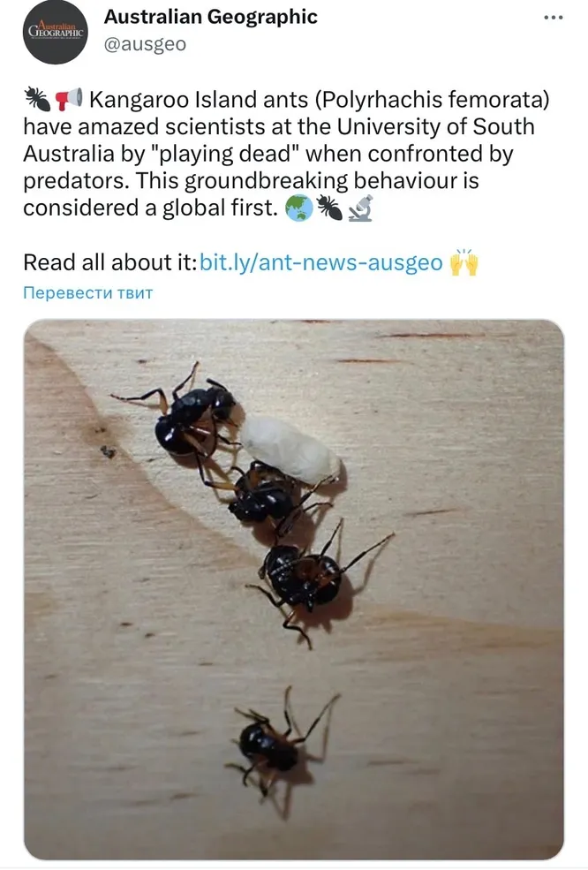Open the Australian Geographic profile avatar
588x870 pixels.
(55, 32)
